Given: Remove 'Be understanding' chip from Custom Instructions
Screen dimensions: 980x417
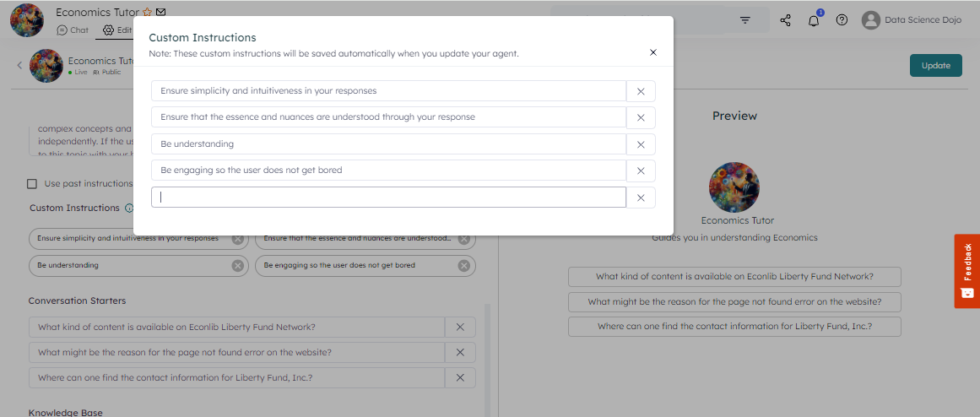Looking at the screenshot, I should (x=238, y=266).
